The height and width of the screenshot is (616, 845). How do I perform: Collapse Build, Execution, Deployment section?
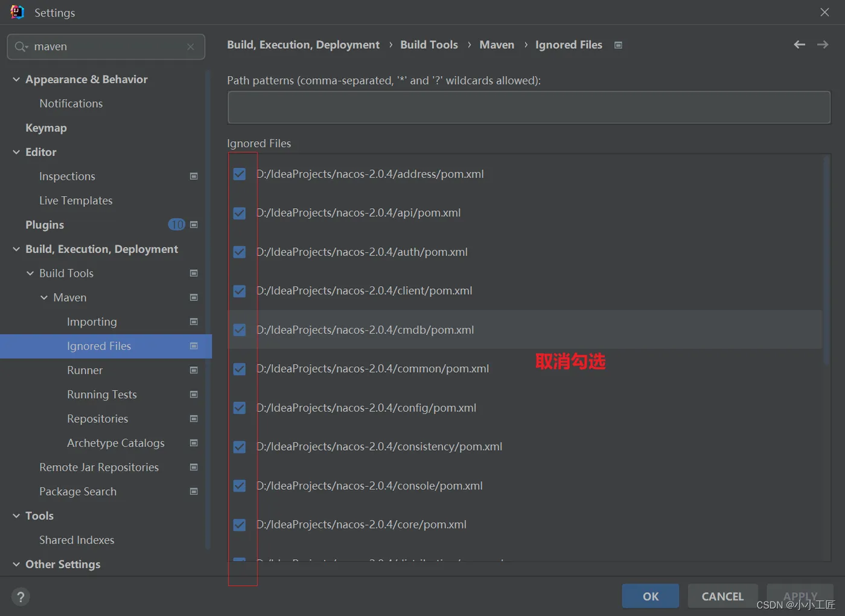(16, 249)
